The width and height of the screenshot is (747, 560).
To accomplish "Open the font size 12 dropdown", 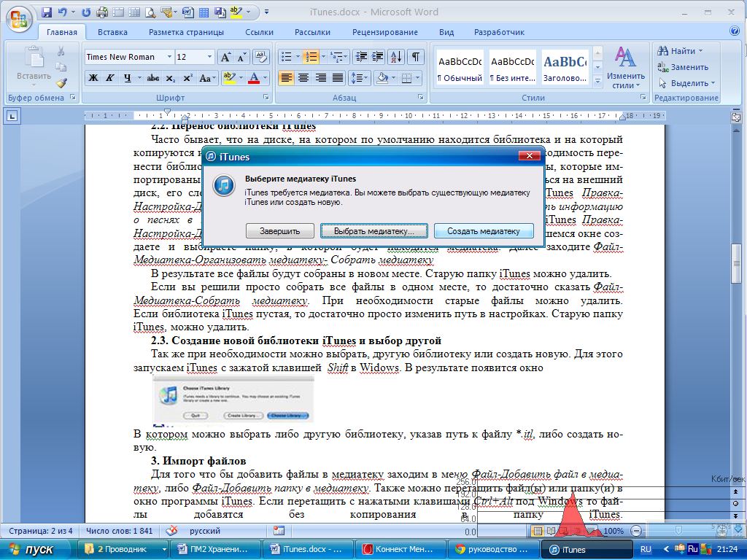I will [209, 57].
